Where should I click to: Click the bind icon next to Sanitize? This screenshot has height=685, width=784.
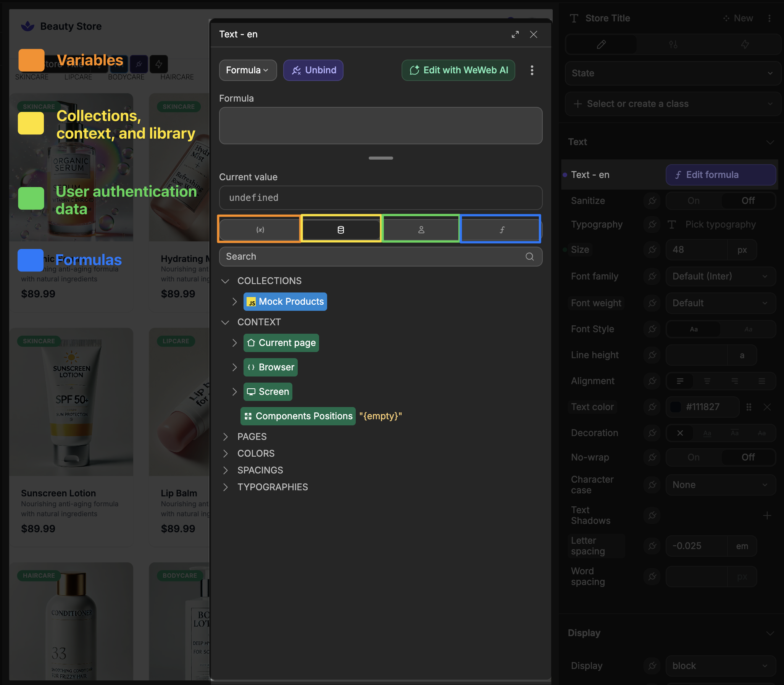coord(652,200)
